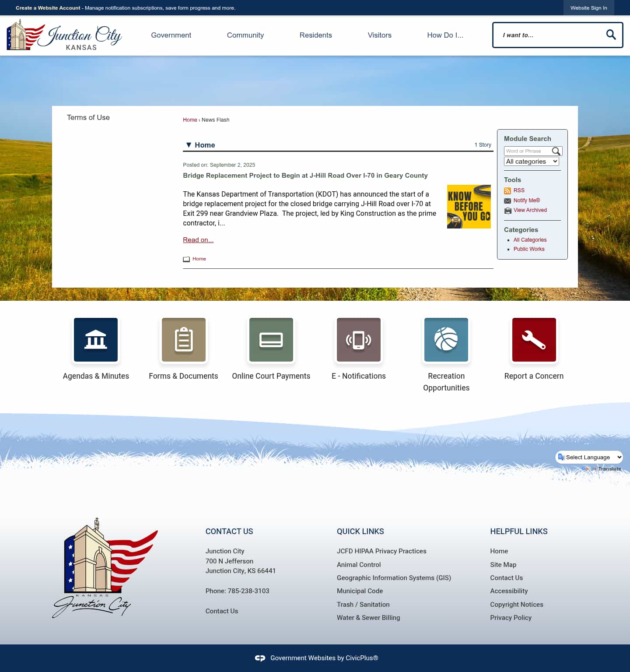Open the Select Language dropdown
630x672 pixels.
pos(589,457)
